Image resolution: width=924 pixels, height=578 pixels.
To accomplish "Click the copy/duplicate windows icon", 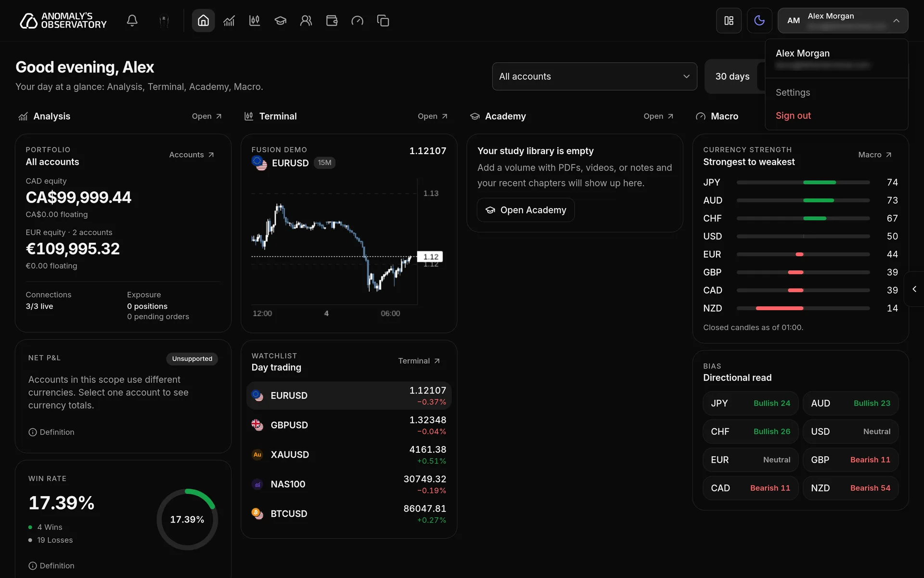I will pos(383,21).
